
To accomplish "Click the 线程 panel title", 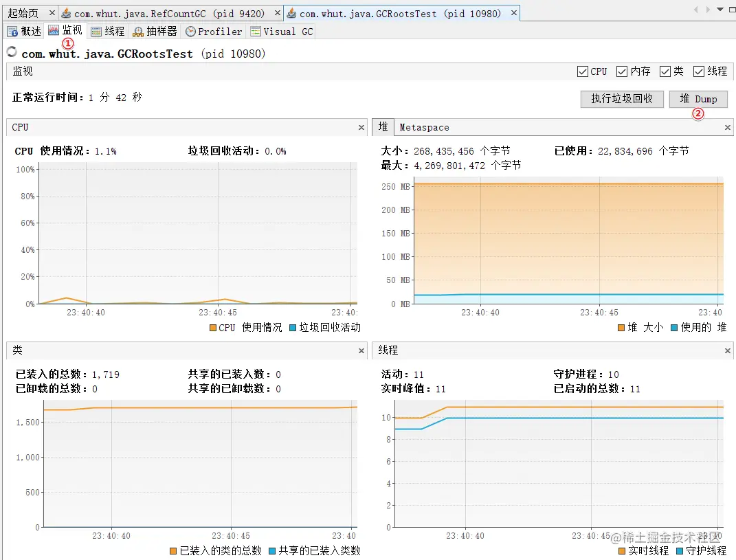I will (x=388, y=350).
